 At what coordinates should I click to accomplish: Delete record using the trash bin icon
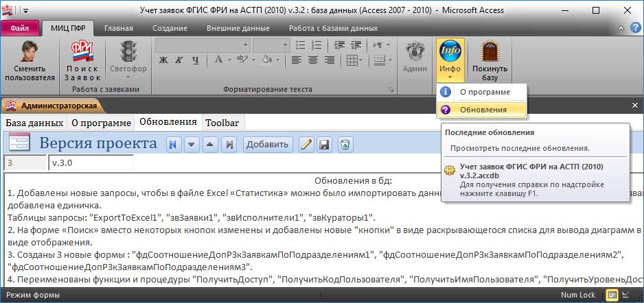pos(345,144)
